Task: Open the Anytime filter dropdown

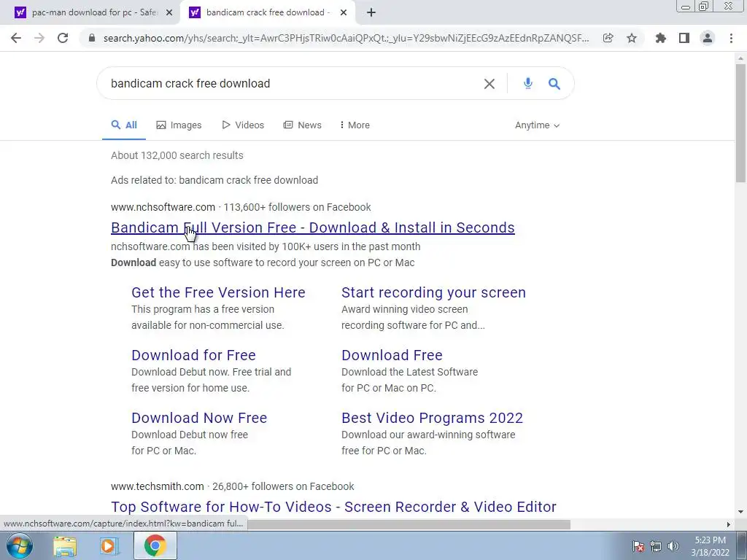Action: coord(538,125)
